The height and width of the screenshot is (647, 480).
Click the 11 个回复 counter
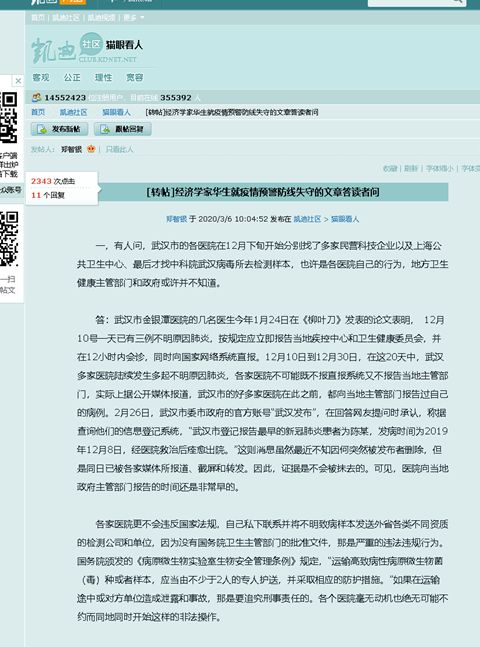[x=48, y=195]
